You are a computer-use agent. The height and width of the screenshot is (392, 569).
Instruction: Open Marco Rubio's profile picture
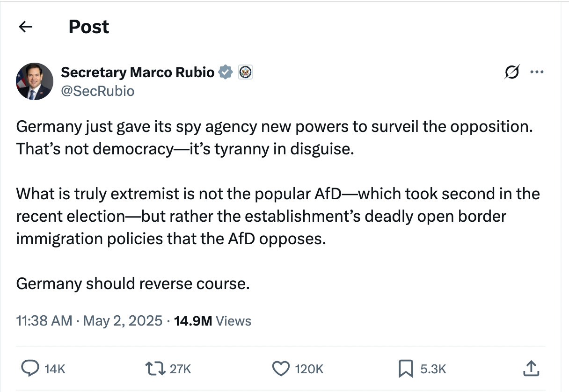coord(35,81)
